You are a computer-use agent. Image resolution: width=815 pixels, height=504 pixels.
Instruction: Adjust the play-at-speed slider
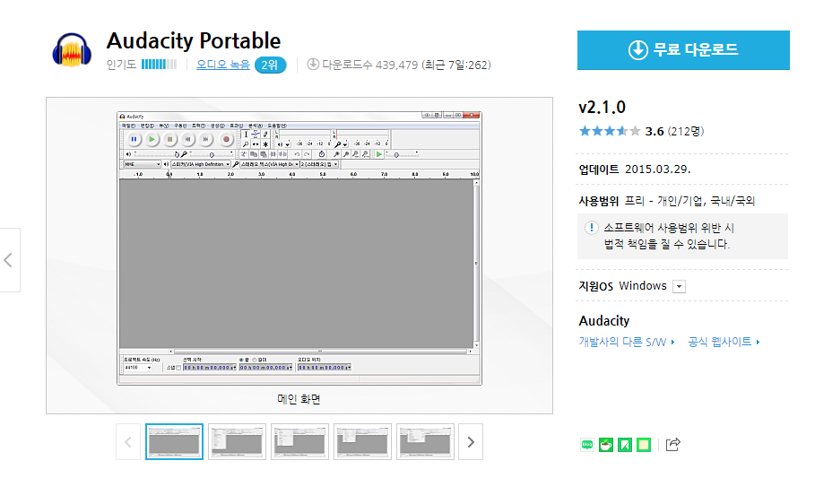click(x=403, y=154)
